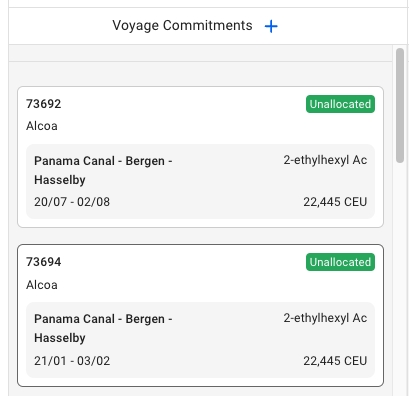This screenshot has width=409, height=396.
Task: Select Alcoa customer name in card 73694
Action: click(x=42, y=285)
